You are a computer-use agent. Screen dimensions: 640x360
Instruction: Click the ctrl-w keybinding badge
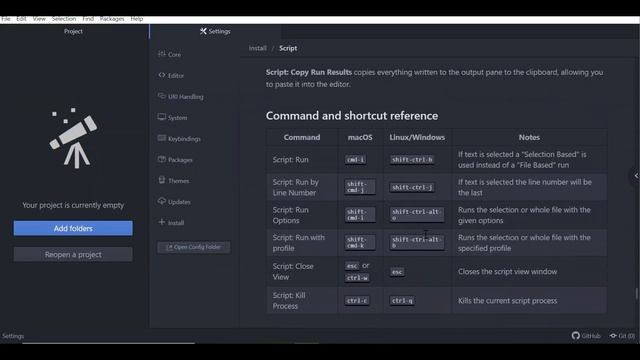click(357, 278)
